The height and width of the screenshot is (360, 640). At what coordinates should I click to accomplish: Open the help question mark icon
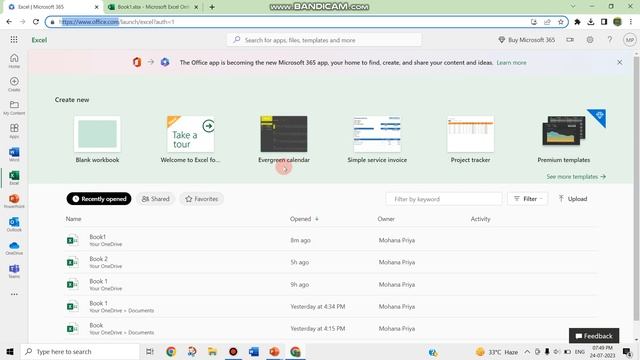coord(609,40)
